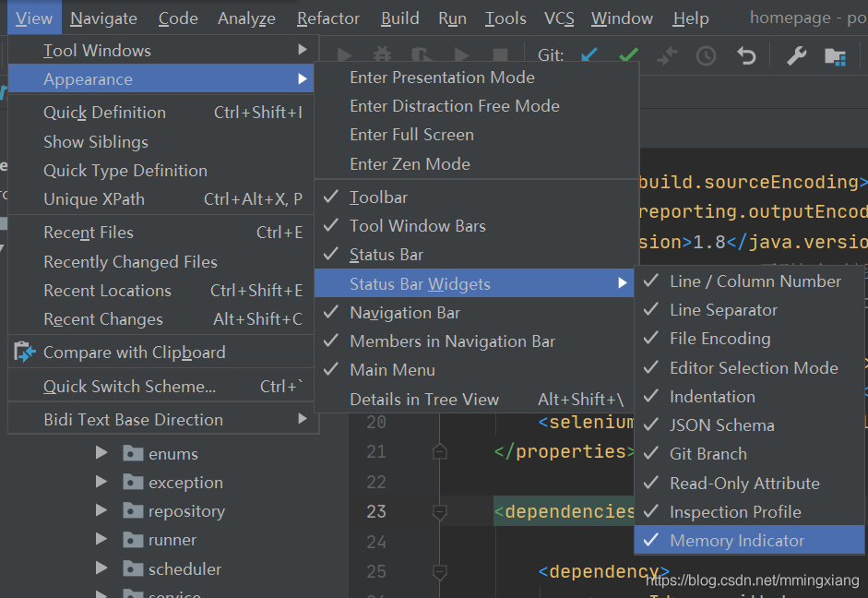Toggle Line Separator widget
Screen dimensions: 868x598
(750, 309)
